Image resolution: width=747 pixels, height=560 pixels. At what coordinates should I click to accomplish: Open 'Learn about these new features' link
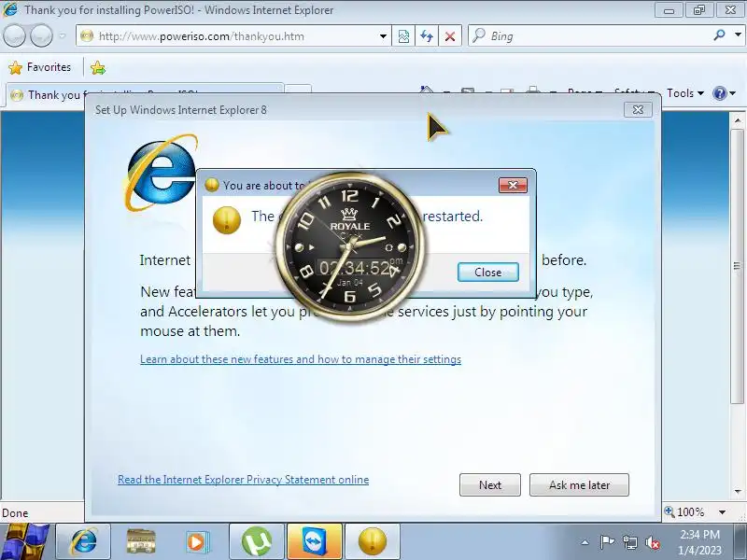click(301, 359)
